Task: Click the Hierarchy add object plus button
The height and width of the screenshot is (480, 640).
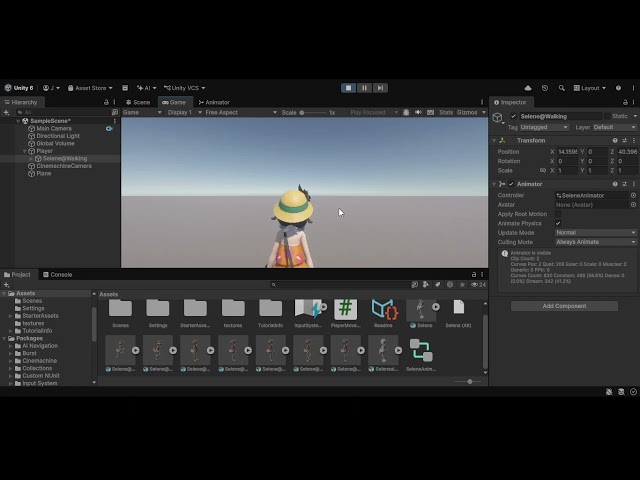Action: pos(7,112)
